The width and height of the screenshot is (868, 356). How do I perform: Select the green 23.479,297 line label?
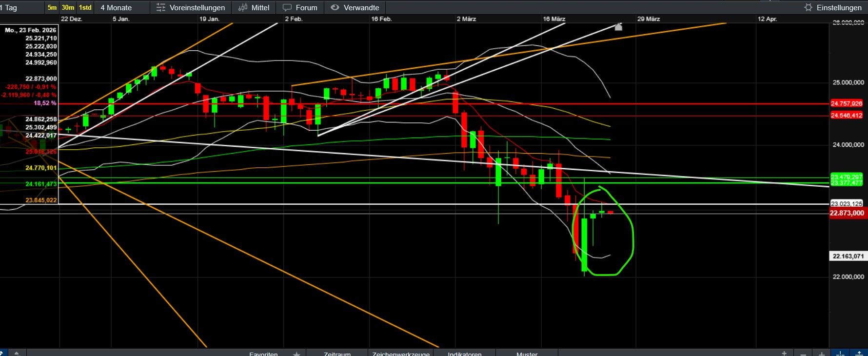[847, 177]
